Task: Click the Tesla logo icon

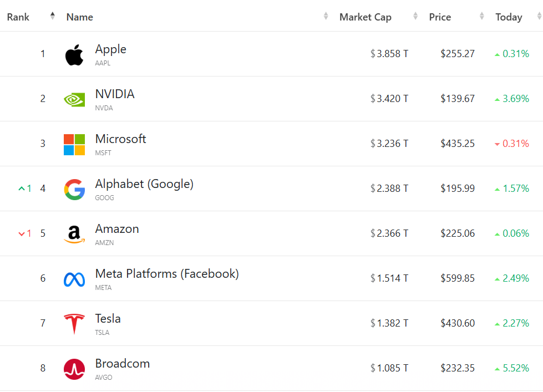Action: [74, 324]
